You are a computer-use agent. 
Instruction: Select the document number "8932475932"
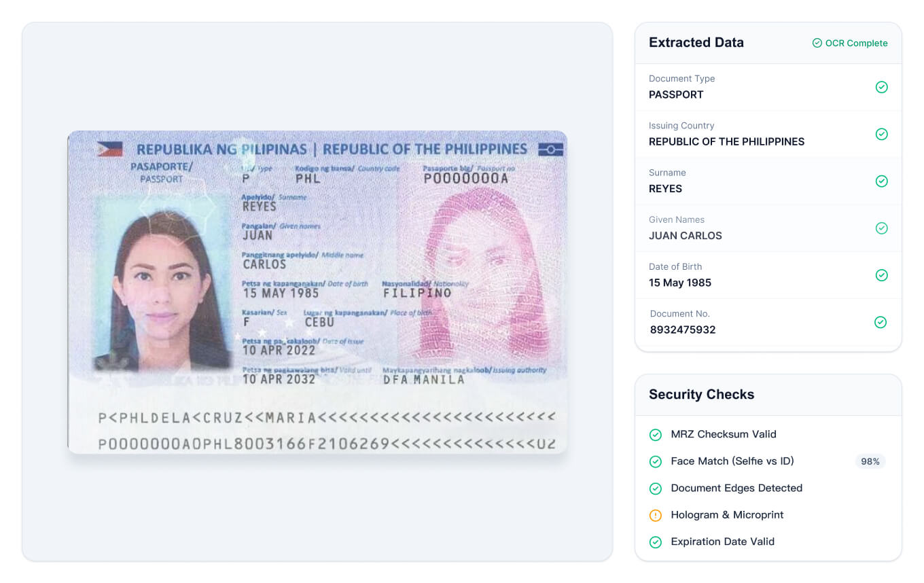[x=682, y=330]
